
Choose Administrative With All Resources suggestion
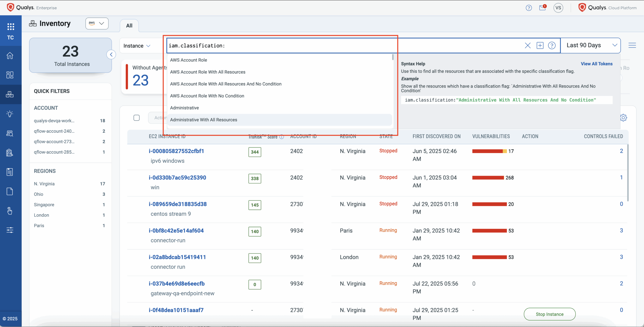(x=204, y=120)
